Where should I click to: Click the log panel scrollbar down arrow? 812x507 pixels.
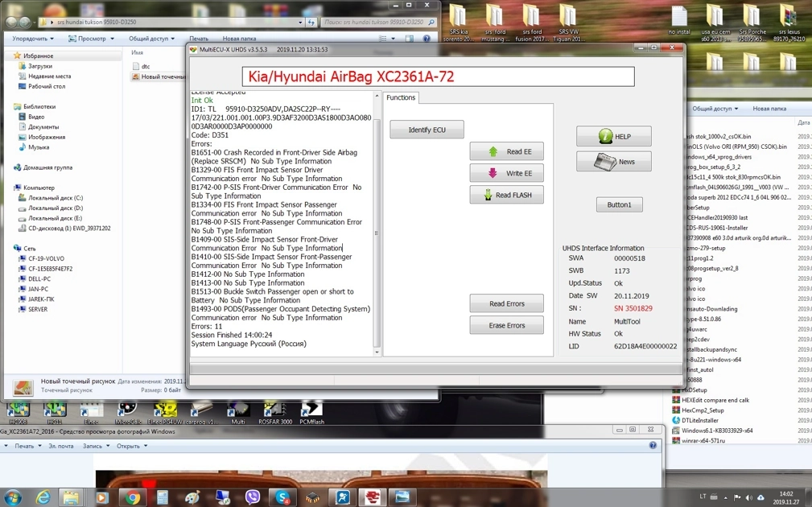(x=377, y=352)
